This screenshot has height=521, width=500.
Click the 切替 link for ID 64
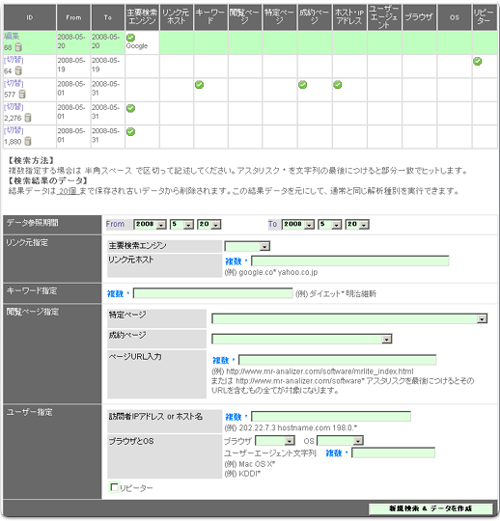coord(14,60)
